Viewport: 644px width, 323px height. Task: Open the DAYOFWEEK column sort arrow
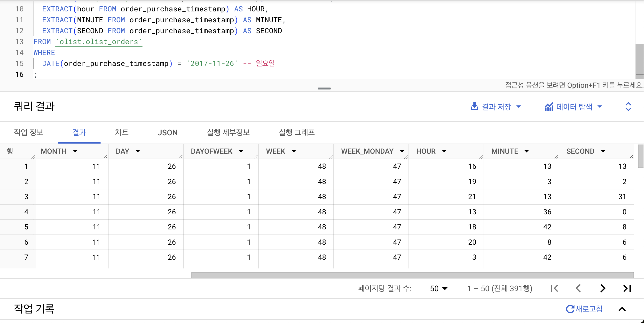point(241,151)
